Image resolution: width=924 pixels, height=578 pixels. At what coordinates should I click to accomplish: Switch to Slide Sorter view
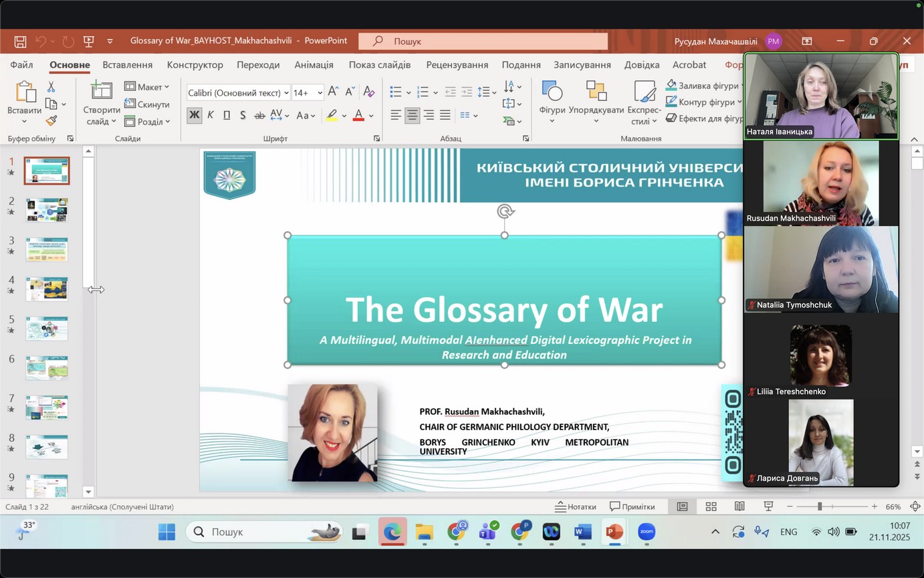(711, 506)
